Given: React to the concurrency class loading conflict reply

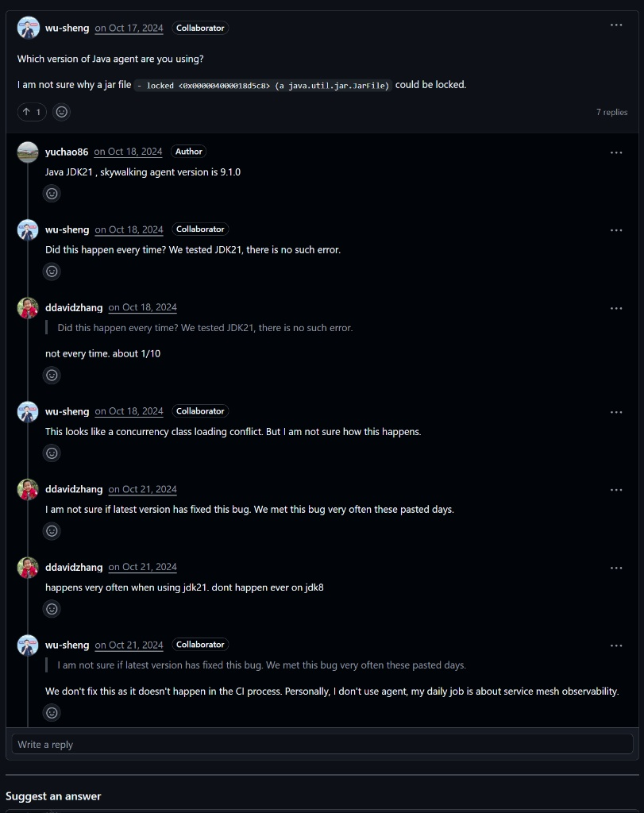Looking at the screenshot, I should (x=52, y=453).
